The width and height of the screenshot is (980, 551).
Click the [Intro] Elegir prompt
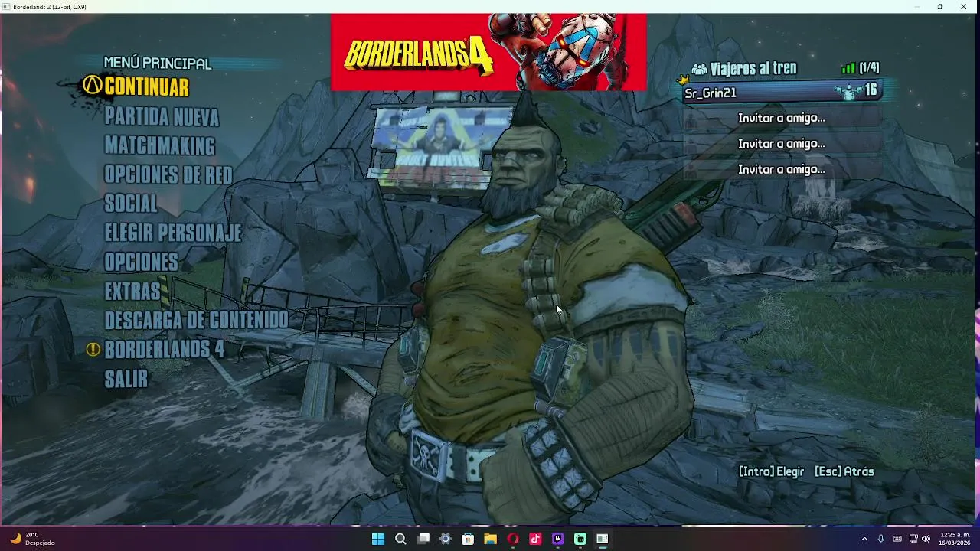click(771, 471)
